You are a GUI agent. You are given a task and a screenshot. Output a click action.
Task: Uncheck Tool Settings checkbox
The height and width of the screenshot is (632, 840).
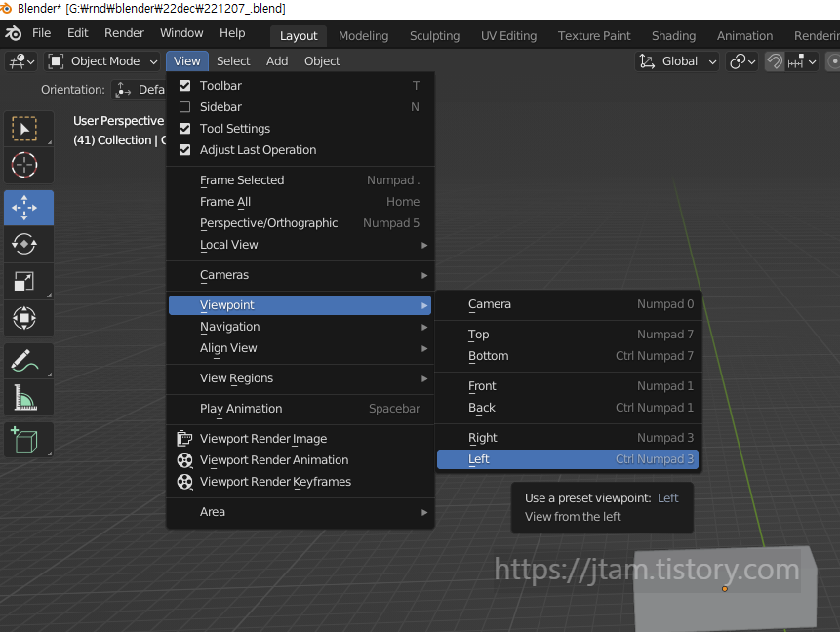(x=184, y=129)
